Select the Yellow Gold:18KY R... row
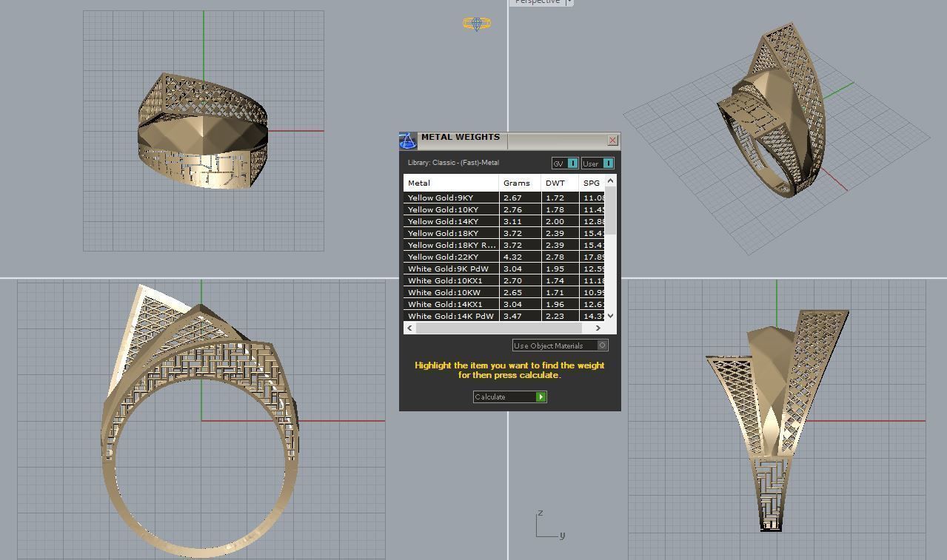947x560 pixels. [505, 245]
